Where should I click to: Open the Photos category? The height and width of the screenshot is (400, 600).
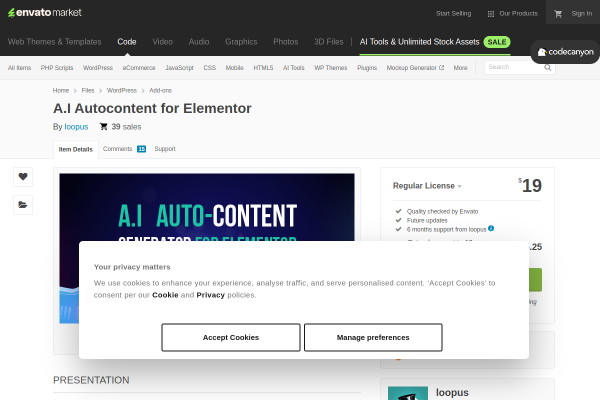285,42
